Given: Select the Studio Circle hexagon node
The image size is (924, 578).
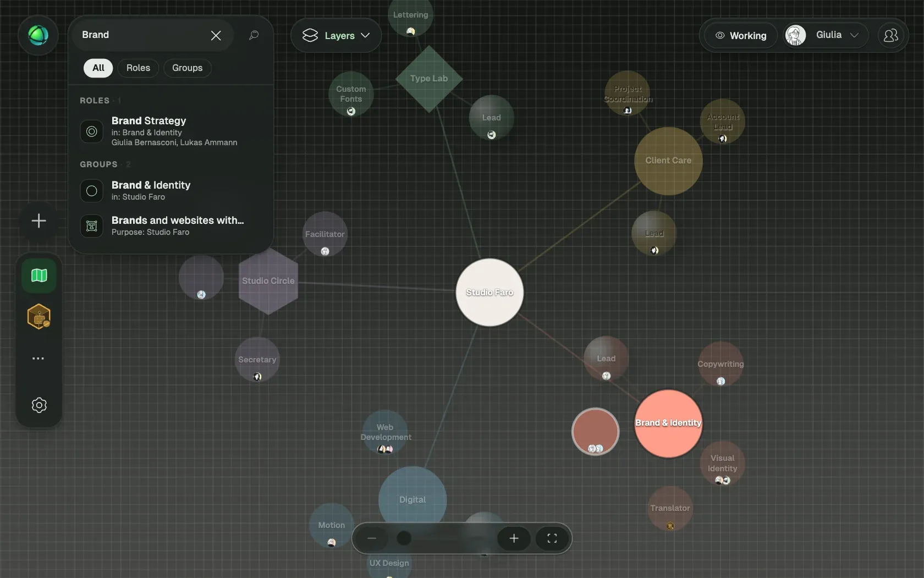Looking at the screenshot, I should pos(268,281).
